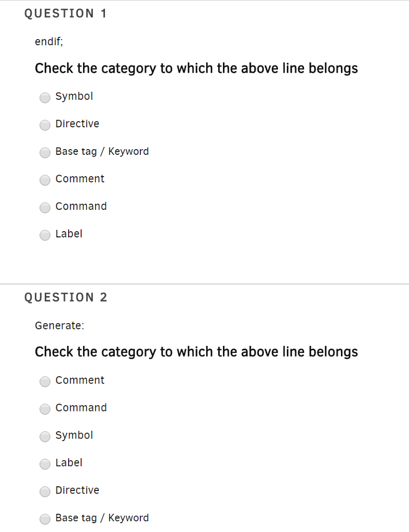
Task: Select Comment option in Question 2
Action: pos(45,381)
